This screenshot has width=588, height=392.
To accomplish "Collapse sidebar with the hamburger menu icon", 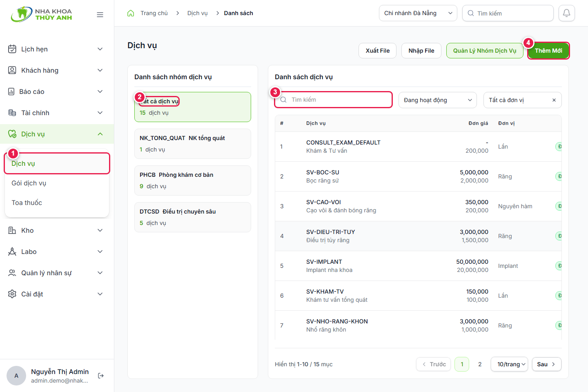I will 100,15.
